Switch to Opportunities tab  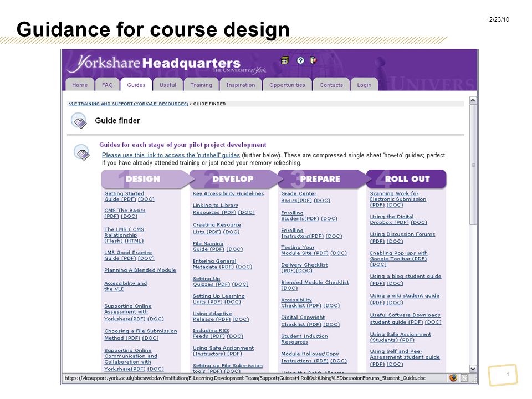click(x=287, y=85)
